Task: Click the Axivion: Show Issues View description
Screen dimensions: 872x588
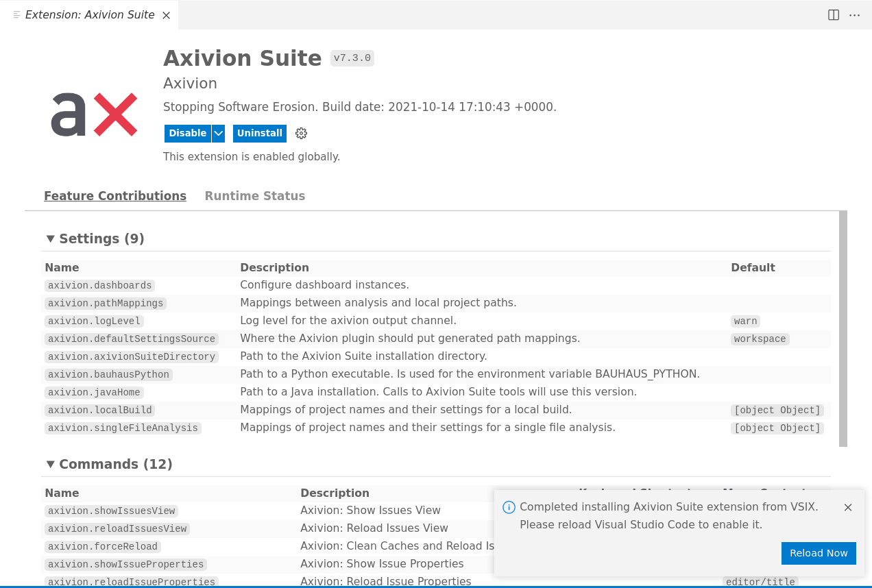Action: pos(370,511)
